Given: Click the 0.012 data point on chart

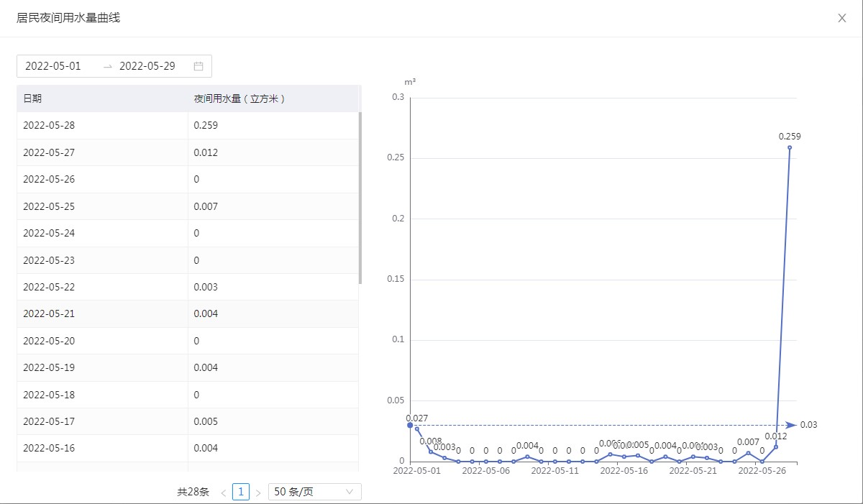Looking at the screenshot, I should (x=776, y=446).
